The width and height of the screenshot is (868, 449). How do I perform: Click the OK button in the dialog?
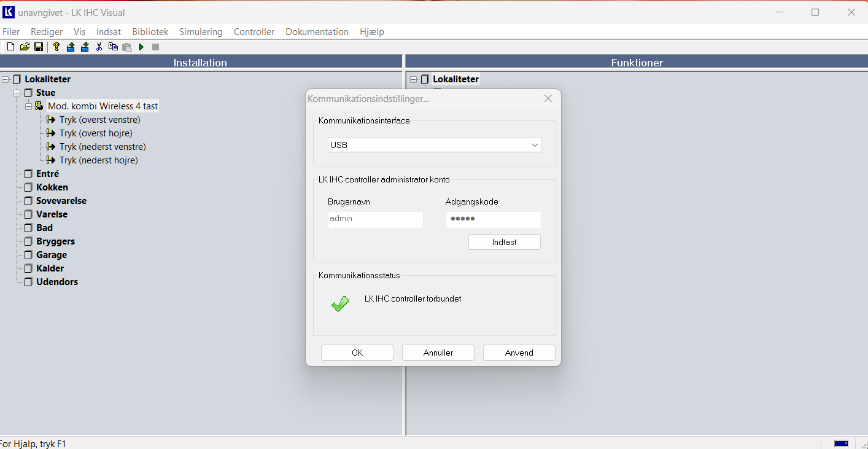pyautogui.click(x=357, y=353)
